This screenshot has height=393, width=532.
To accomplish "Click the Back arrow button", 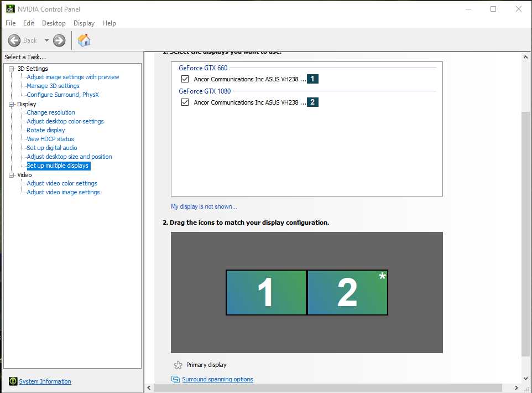I will [x=14, y=40].
